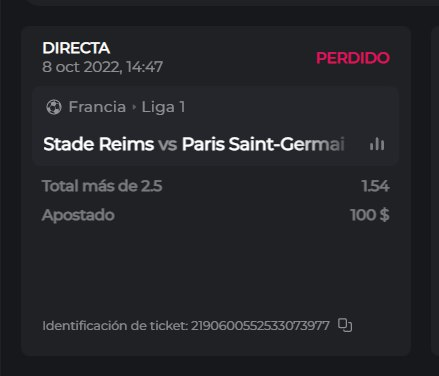This screenshot has height=376, width=439.
Task: Click the 100 $ stake amount
Action: click(x=370, y=215)
